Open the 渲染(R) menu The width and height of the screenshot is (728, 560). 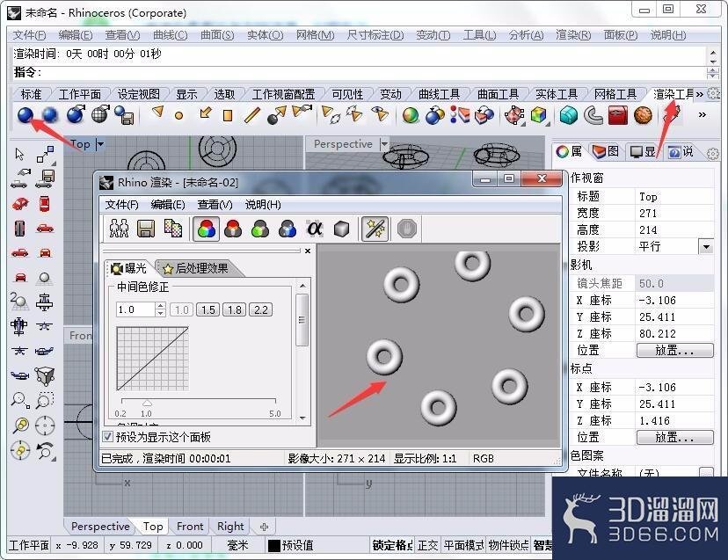(x=573, y=35)
